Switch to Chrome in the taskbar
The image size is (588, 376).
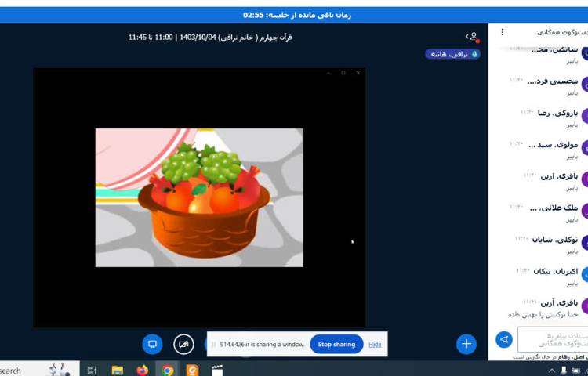click(168, 371)
